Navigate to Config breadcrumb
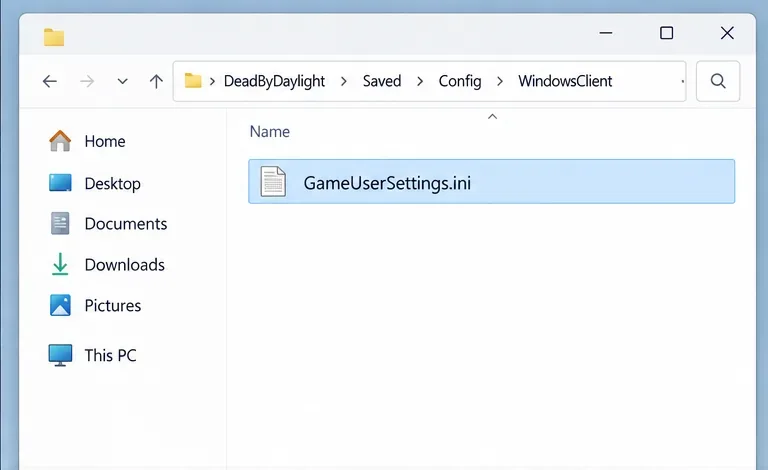 point(460,81)
